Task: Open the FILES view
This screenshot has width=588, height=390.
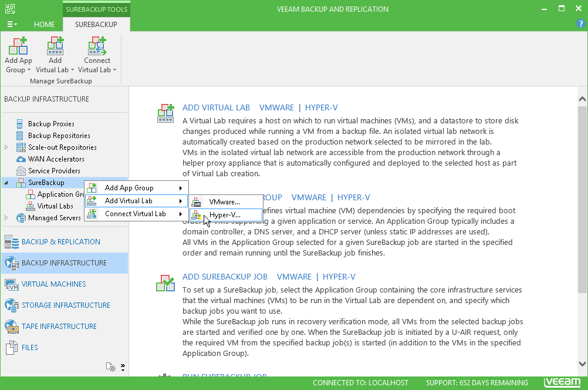Action: click(65, 348)
